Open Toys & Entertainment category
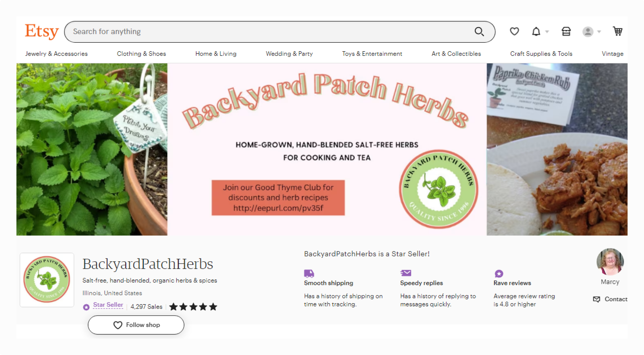This screenshot has width=644, height=355. point(372,54)
